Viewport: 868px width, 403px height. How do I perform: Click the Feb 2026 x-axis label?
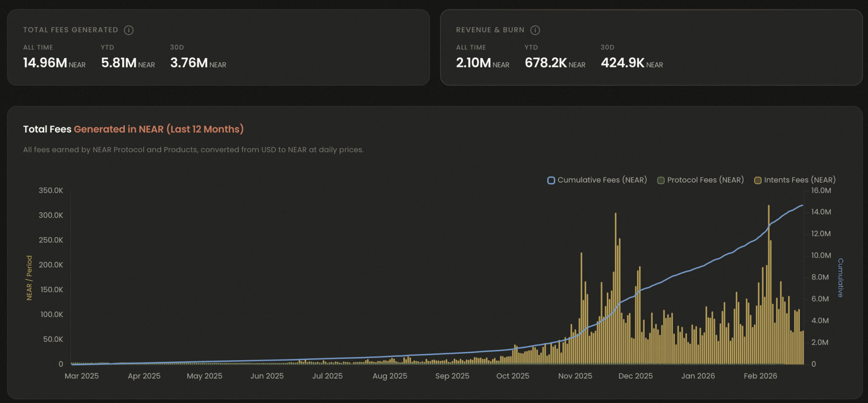click(760, 376)
